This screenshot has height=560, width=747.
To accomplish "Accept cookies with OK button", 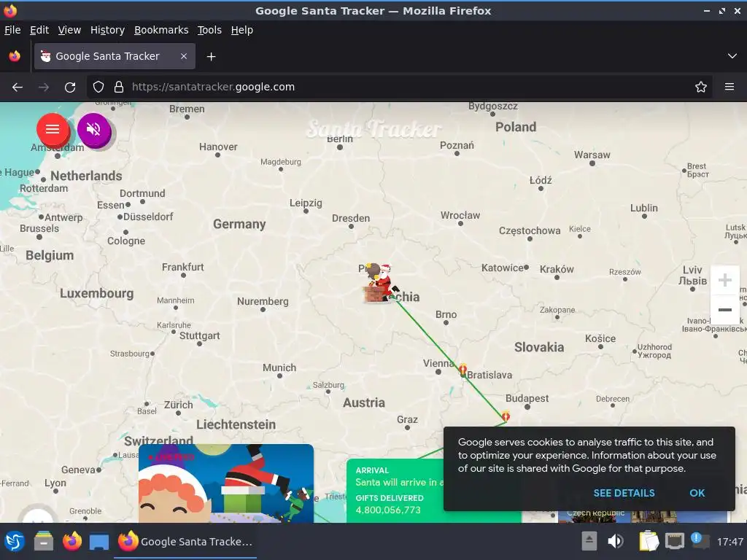I will click(x=697, y=493).
